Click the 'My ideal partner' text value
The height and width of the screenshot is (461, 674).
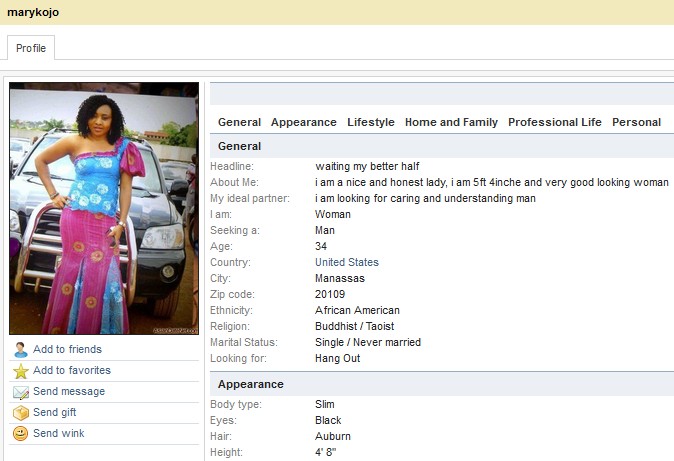(426, 198)
